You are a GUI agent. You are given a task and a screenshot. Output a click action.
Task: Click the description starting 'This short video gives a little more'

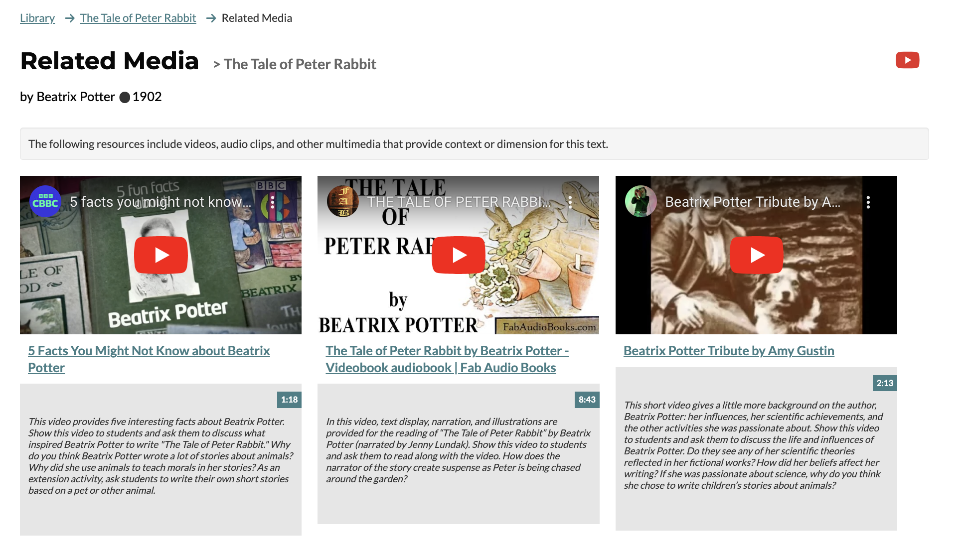click(753, 445)
